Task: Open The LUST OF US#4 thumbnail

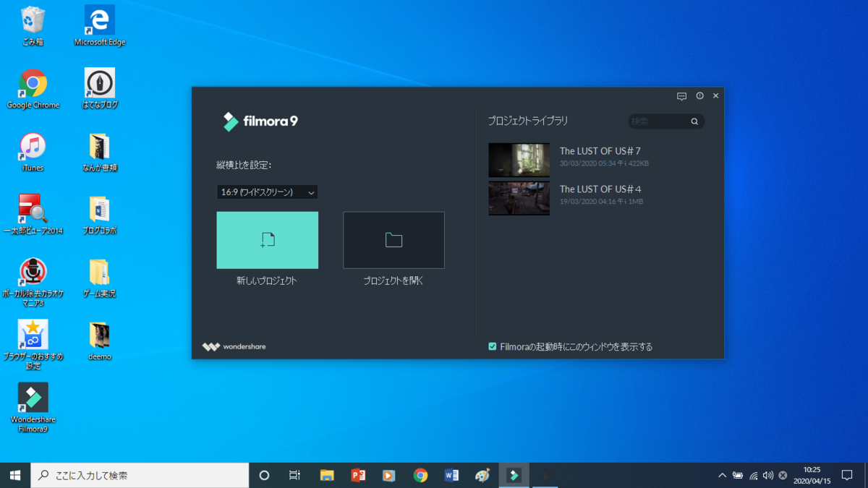Action: pos(519,198)
